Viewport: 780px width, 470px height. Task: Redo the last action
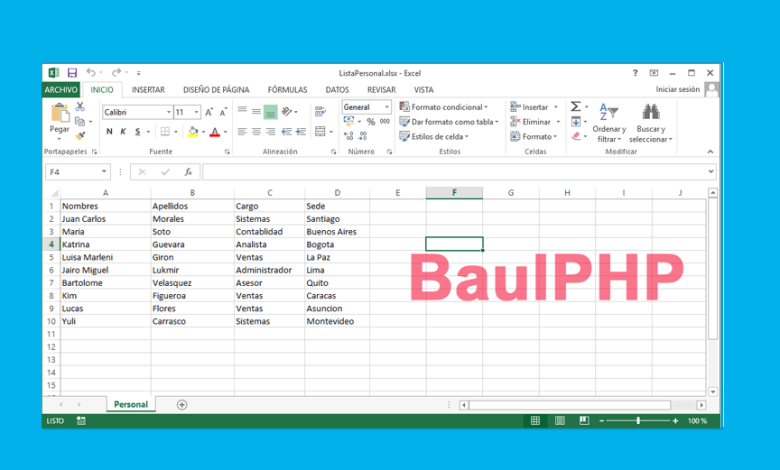click(x=116, y=73)
